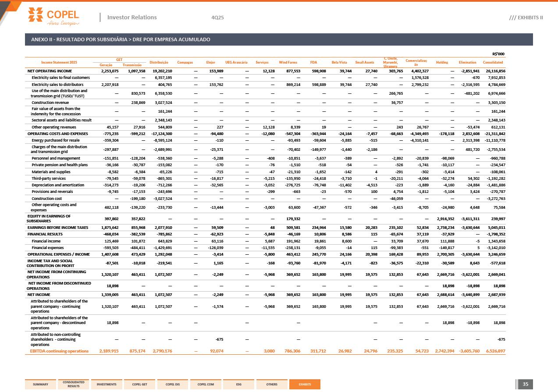Select the INVESTMENTS tab
The width and height of the screenshot is (558, 392).
tap(107, 385)
